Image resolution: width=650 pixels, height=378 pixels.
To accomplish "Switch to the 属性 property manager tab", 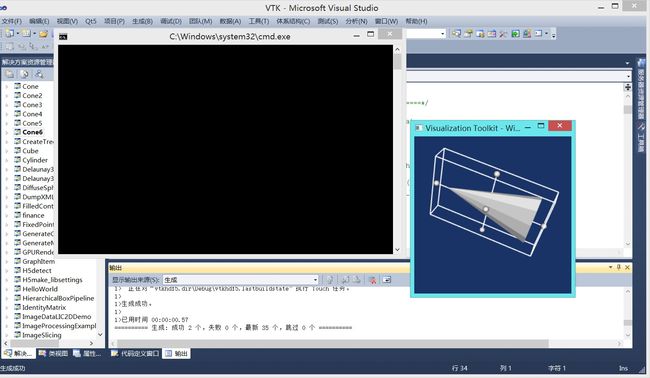I will (87, 354).
